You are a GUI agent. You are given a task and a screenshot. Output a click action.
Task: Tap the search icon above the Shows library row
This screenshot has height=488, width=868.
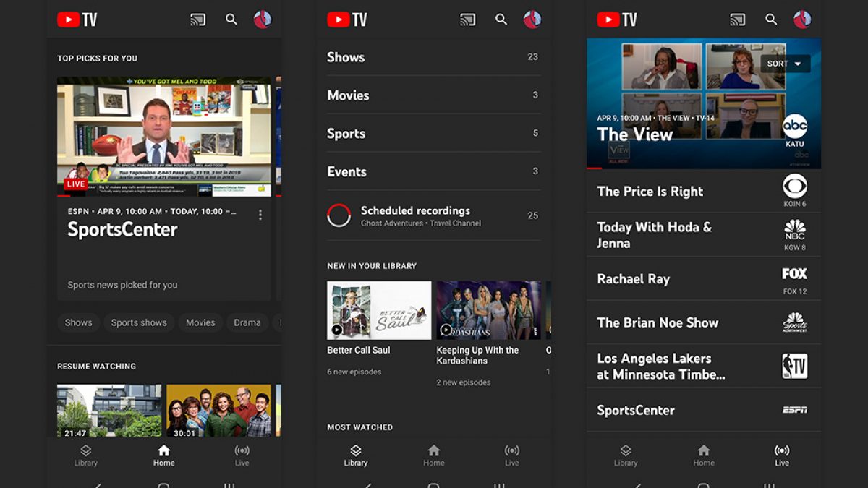[501, 20]
